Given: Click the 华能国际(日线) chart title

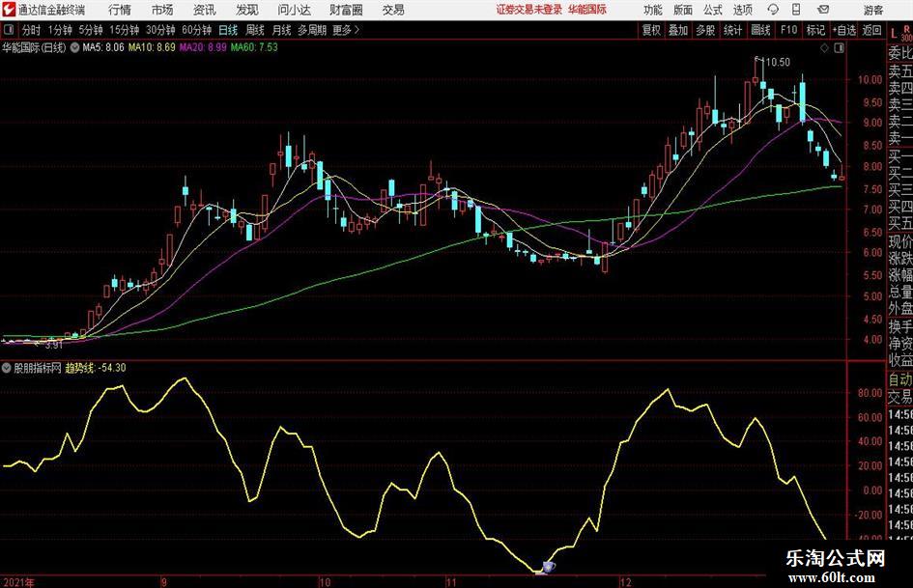Looking at the screenshot, I should click(34, 47).
